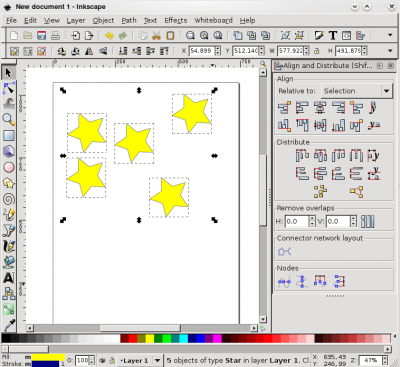The width and height of the screenshot is (400, 367).
Task: Select the Rectangle tool
Action: tap(9, 135)
